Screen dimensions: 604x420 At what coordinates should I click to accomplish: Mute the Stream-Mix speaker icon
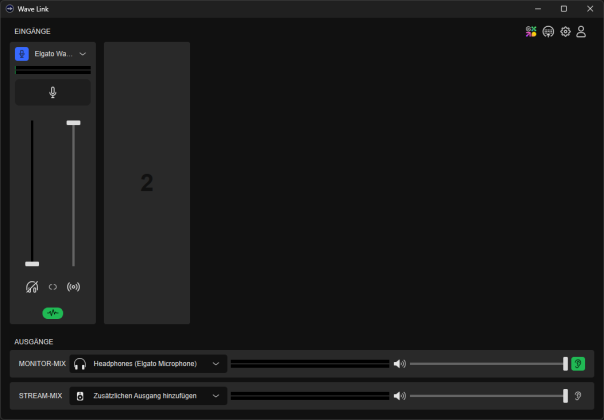(x=399, y=396)
